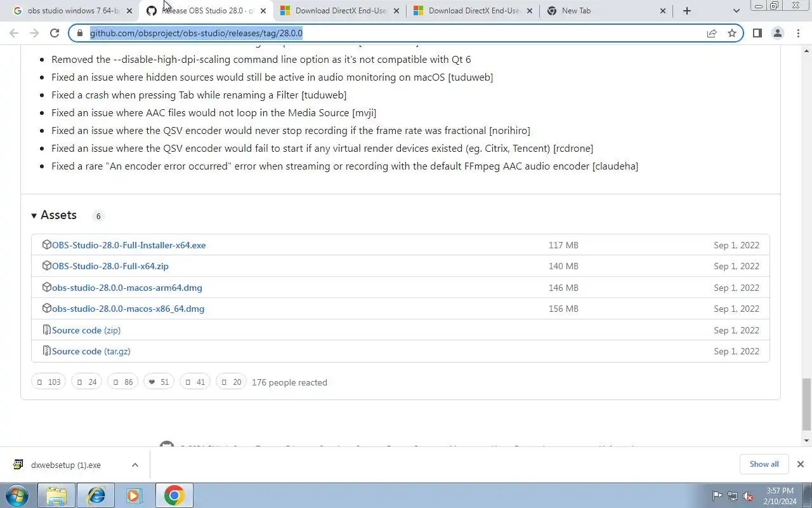Toggle reaction with count 86
Image resolution: width=812 pixels, height=508 pixels.
coord(122,382)
